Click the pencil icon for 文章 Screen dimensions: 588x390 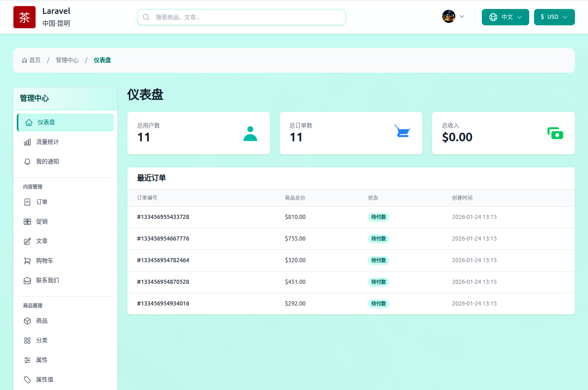click(27, 241)
